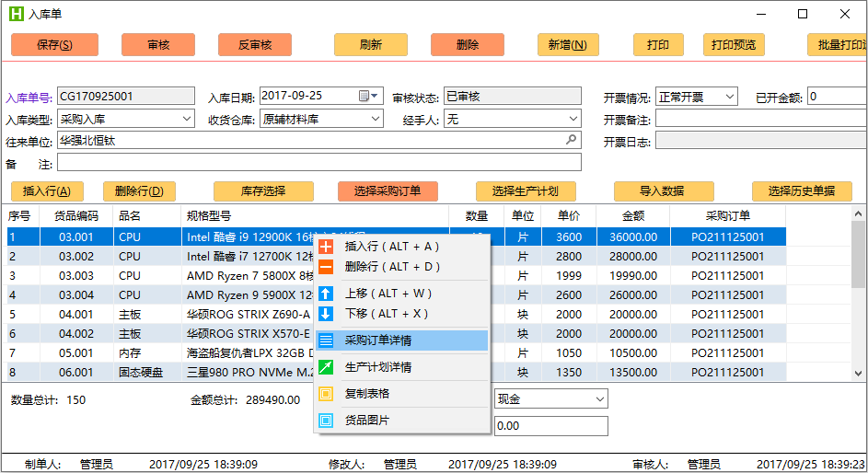Click the 刷新 button
The height and width of the screenshot is (473, 868).
pos(371,45)
